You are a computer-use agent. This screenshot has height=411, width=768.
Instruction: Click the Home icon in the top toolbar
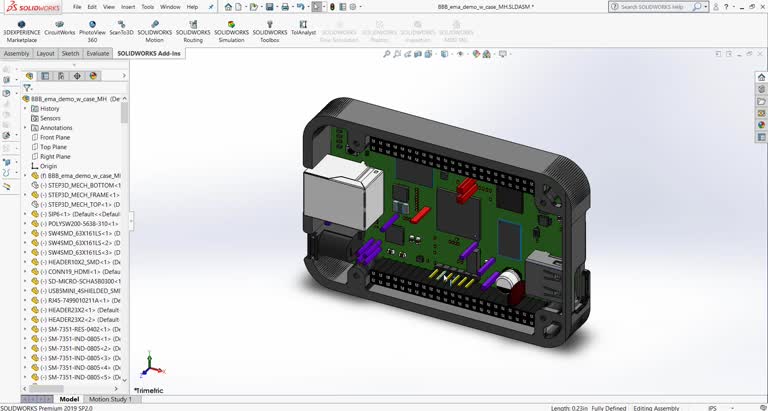coord(228,7)
